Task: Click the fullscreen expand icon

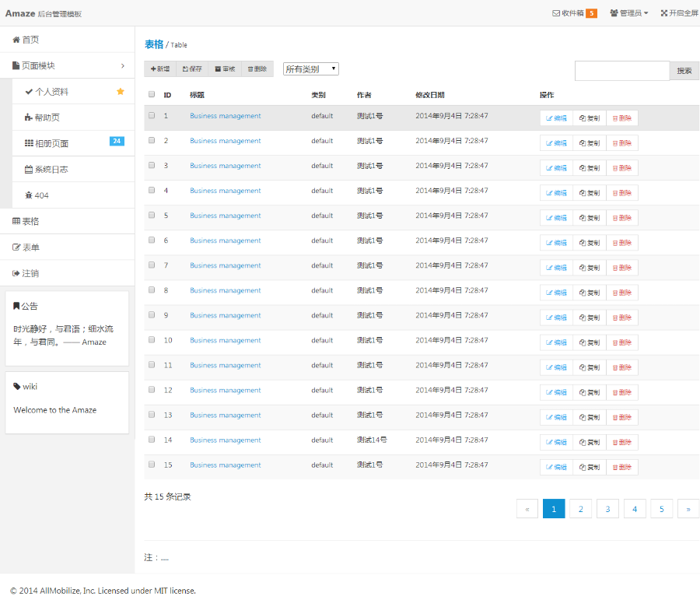Action: click(x=664, y=13)
